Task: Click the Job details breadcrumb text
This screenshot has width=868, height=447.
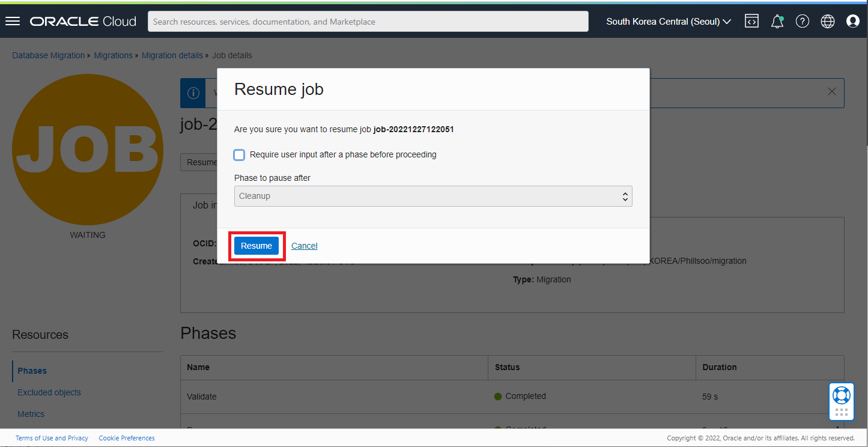Action: click(x=232, y=55)
